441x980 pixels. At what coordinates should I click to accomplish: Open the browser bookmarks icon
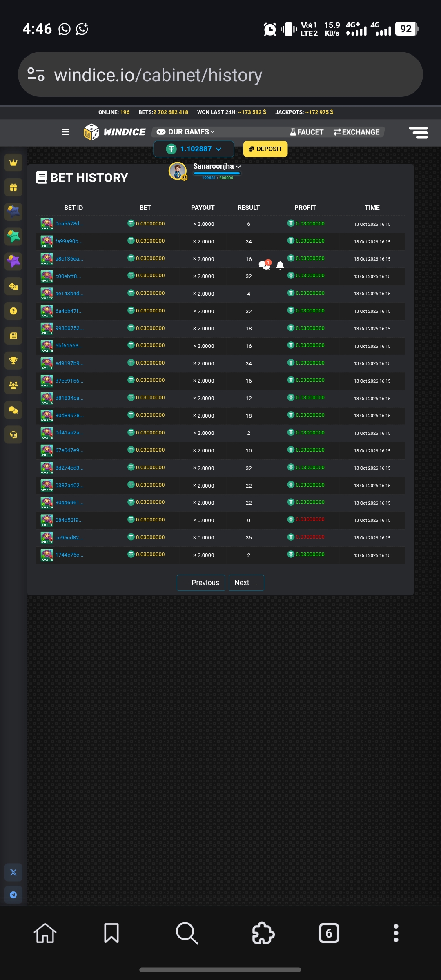tap(111, 933)
